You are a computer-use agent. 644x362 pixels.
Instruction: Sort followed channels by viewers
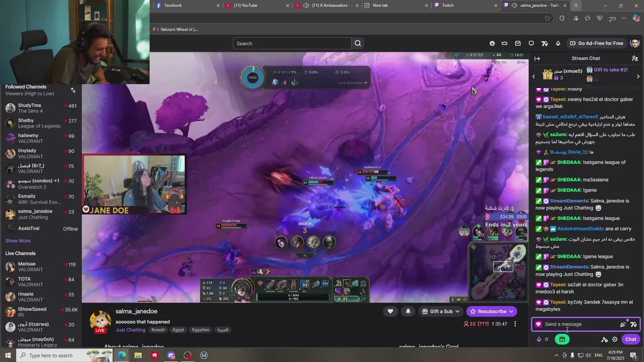pyautogui.click(x=73, y=90)
